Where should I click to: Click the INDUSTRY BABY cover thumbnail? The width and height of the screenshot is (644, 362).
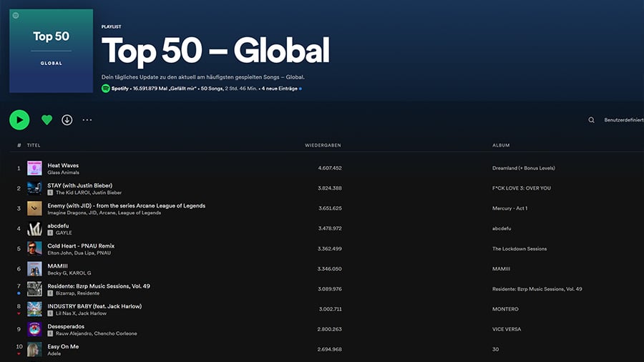tap(34, 309)
